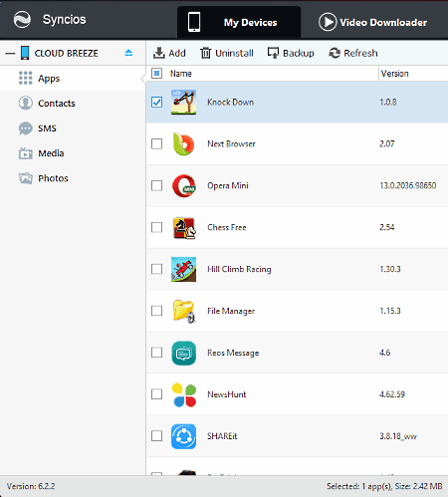
Task: Click the Uninstall button
Action: tap(227, 53)
